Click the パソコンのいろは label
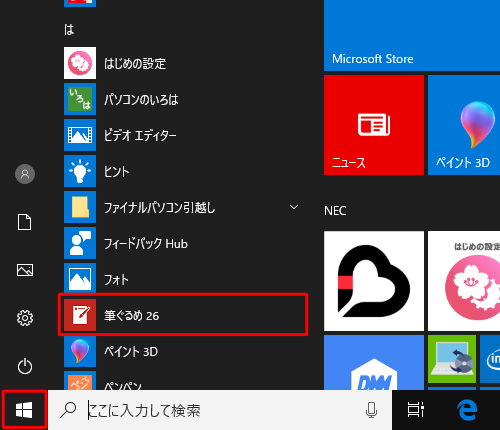This screenshot has width=500, height=430. pos(141,99)
